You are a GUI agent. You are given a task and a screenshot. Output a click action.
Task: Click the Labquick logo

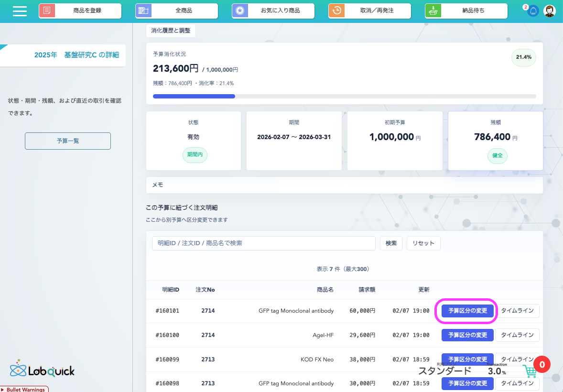(42, 369)
